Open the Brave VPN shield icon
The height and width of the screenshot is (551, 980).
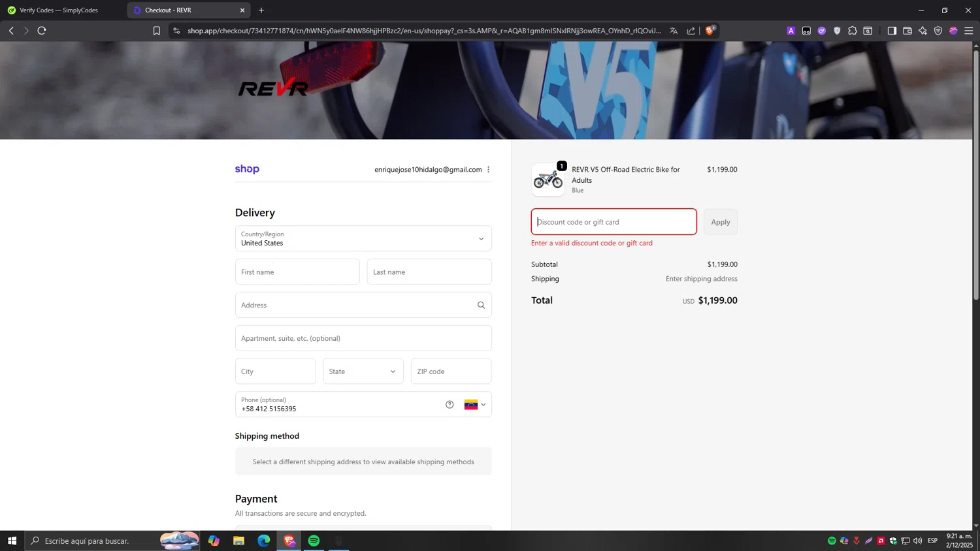click(x=938, y=31)
